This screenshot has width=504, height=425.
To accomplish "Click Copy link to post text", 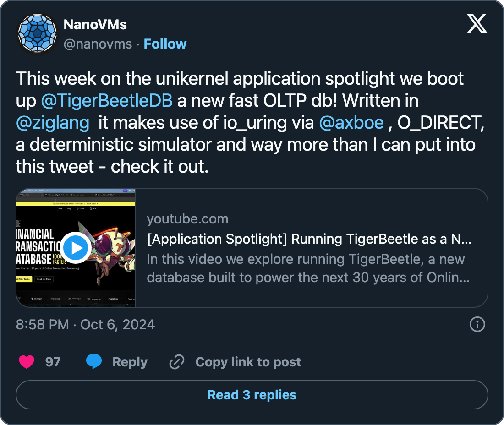I will pyautogui.click(x=248, y=362).
